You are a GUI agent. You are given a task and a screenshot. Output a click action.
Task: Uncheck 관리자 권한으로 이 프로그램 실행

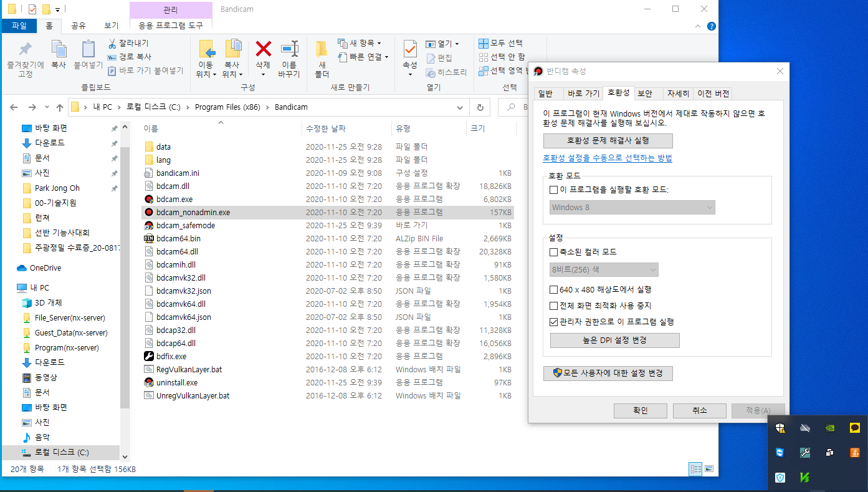coord(553,322)
